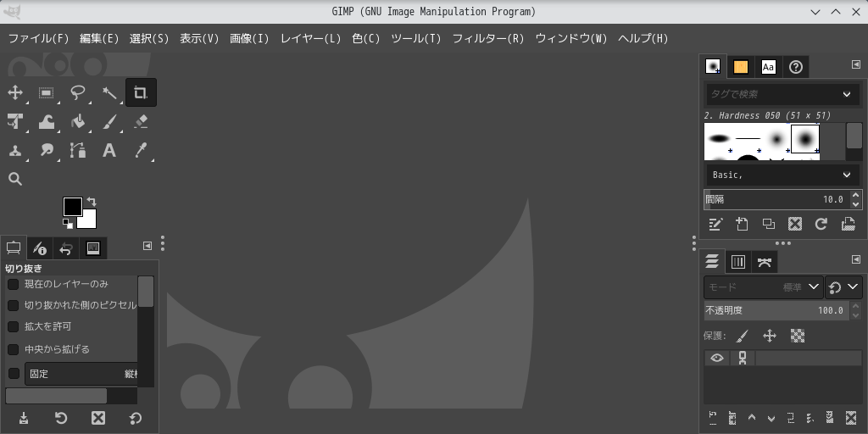Open the Images tab in toolbox dock
The width and height of the screenshot is (868, 434).
pyautogui.click(x=93, y=248)
